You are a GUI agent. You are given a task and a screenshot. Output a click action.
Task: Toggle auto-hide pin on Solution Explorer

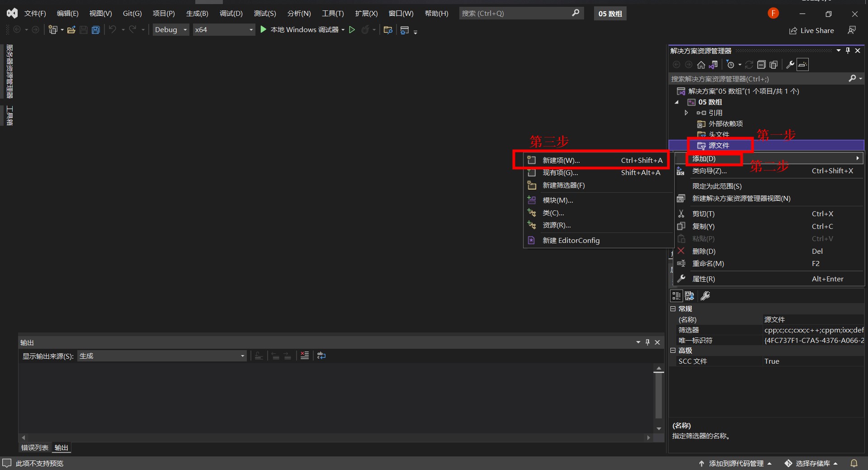[x=848, y=51]
